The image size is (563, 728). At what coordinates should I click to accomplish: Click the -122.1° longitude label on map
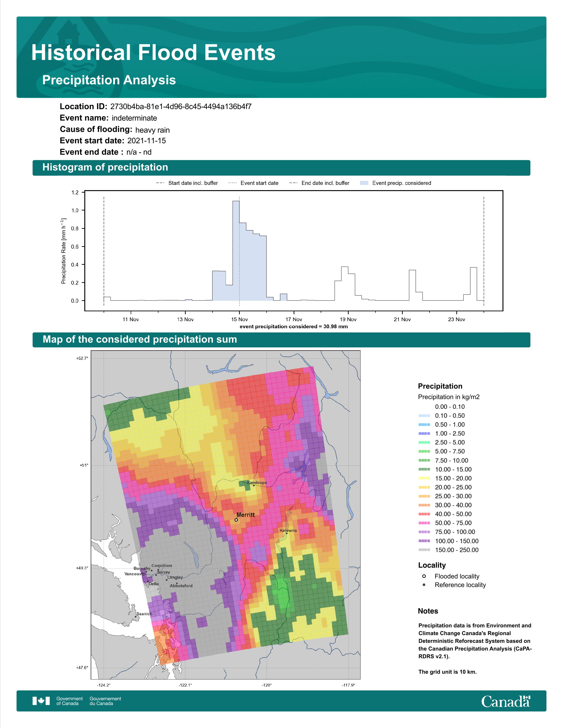185,685
